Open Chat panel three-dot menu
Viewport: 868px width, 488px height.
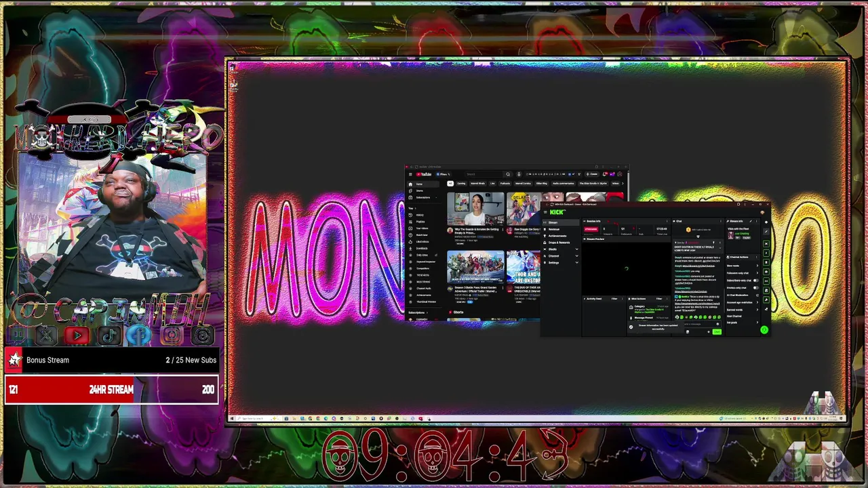[720, 221]
